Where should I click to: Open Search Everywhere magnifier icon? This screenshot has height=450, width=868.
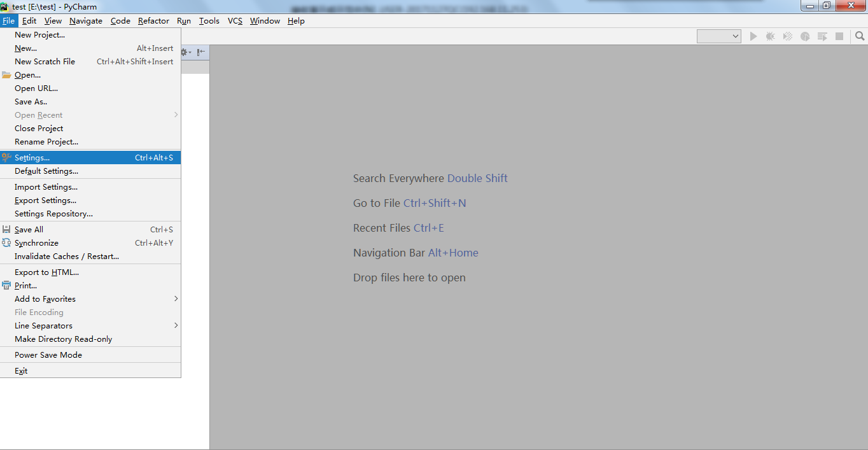click(x=860, y=36)
